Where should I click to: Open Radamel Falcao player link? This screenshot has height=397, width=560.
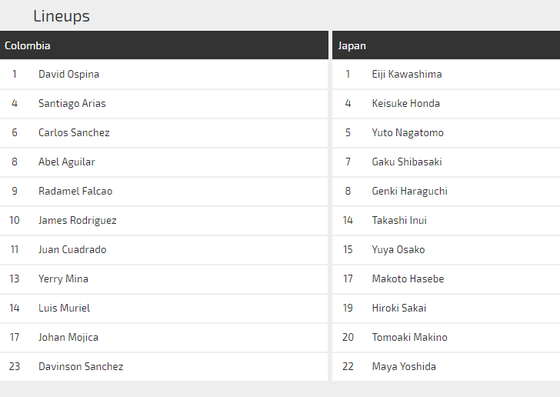(x=75, y=191)
